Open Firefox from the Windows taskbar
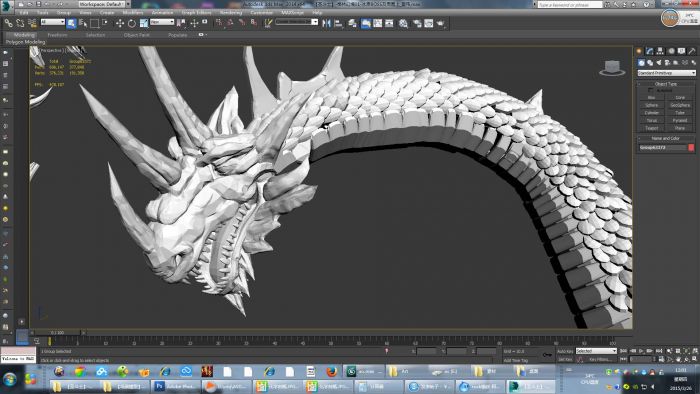Image resolution: width=700 pixels, height=394 pixels. (331, 371)
